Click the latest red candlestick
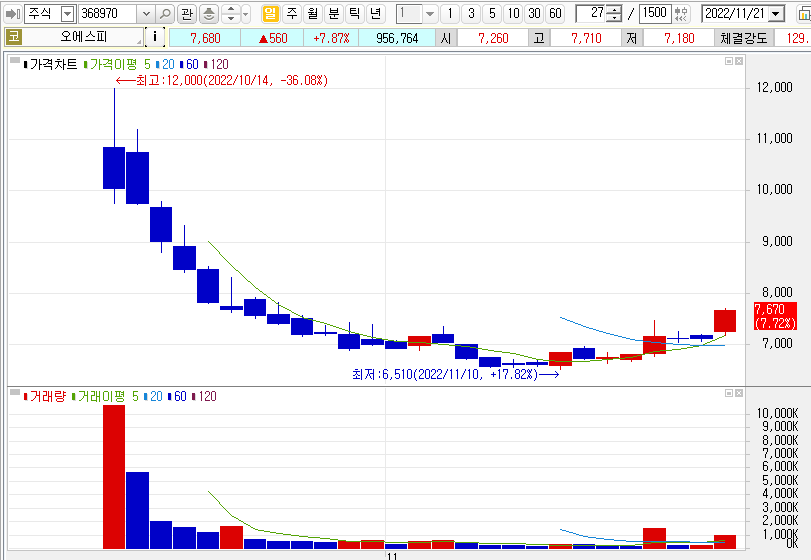The width and height of the screenshot is (811, 560). (x=725, y=321)
